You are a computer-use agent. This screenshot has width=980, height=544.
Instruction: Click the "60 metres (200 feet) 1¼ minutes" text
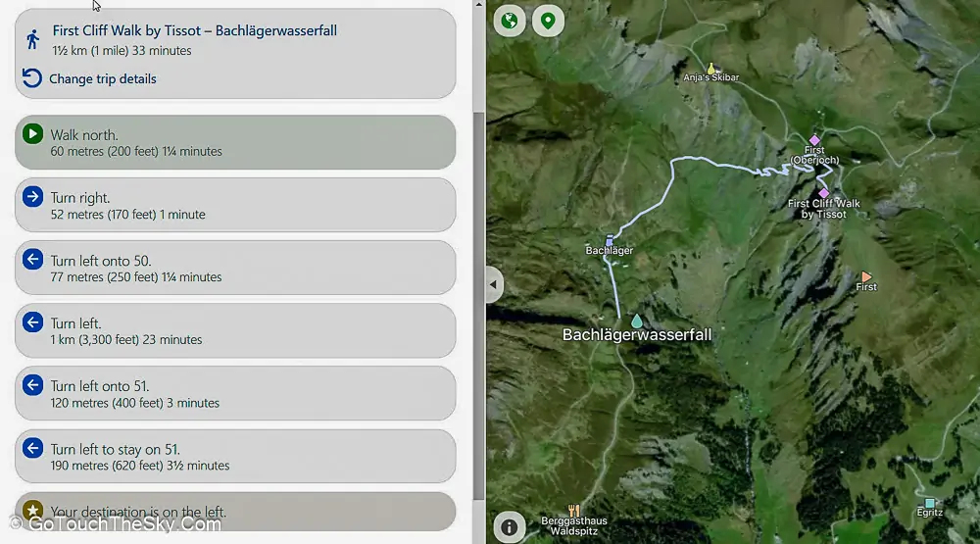136,151
